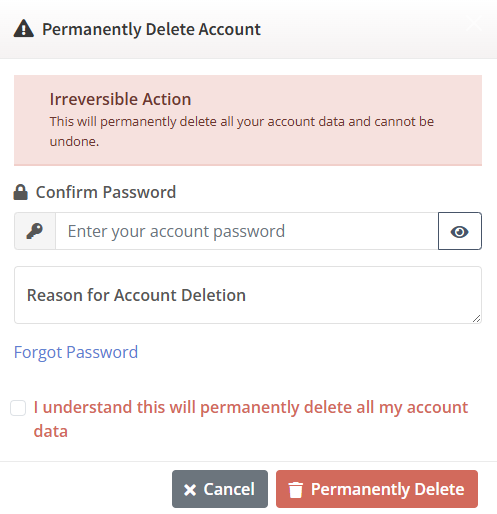Click the alert description about permanent deletion

242,131
